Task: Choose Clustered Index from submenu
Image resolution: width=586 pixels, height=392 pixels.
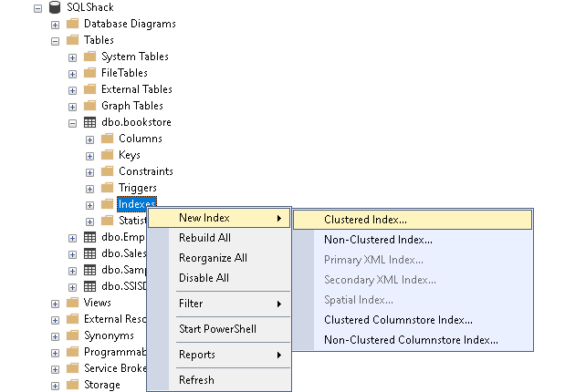Action: click(365, 220)
